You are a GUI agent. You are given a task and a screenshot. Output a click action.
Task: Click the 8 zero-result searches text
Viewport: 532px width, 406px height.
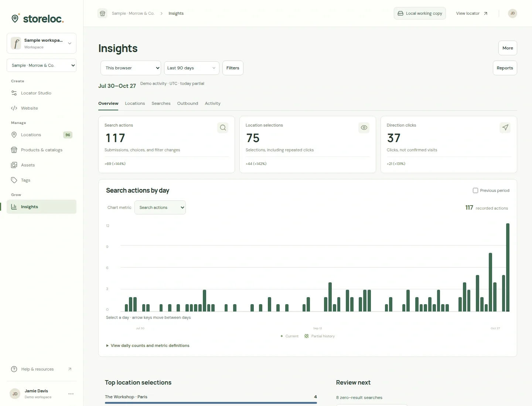coord(359,398)
